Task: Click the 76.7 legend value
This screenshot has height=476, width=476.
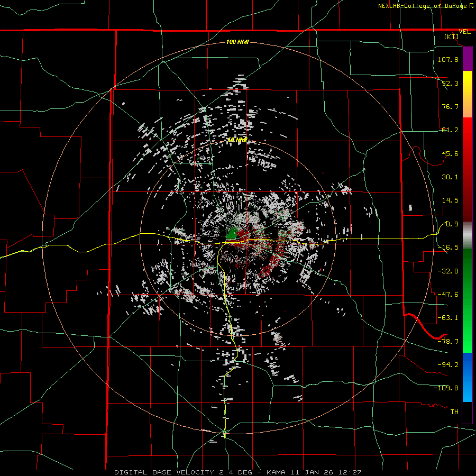Action: pos(450,106)
